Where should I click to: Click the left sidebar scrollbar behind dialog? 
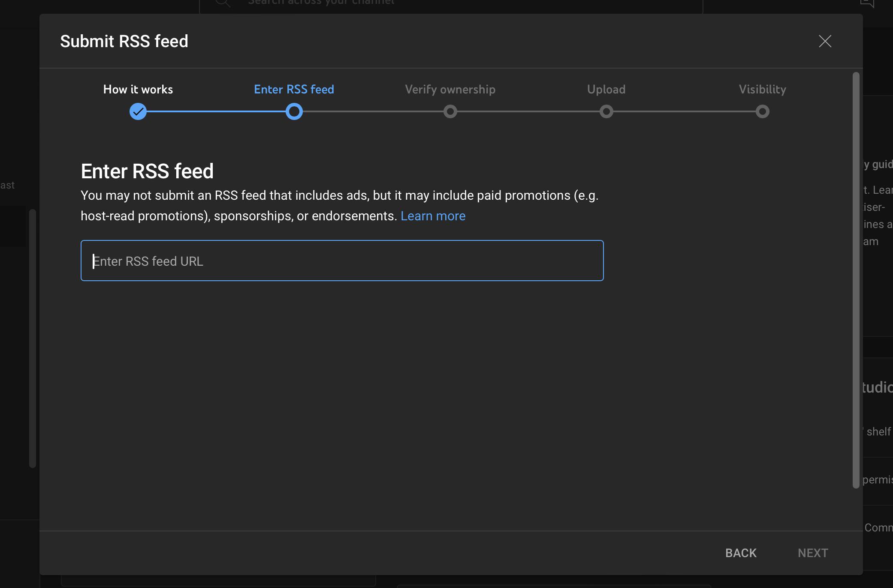click(x=32, y=338)
